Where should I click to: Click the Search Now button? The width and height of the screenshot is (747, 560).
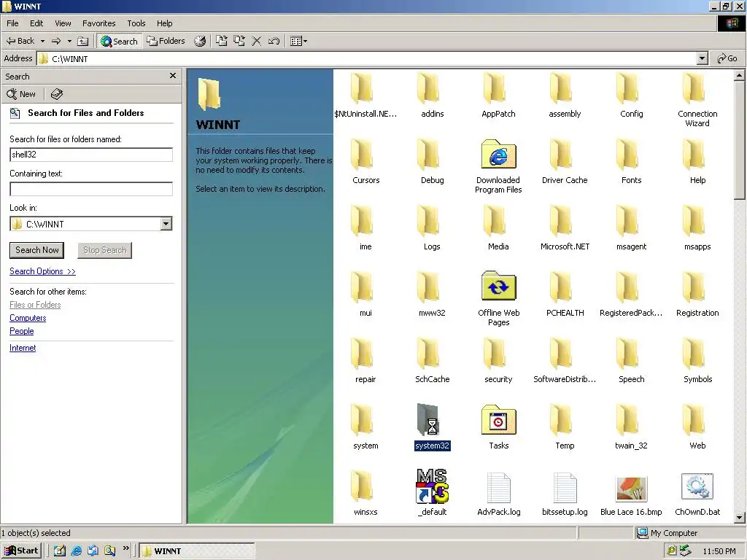coord(36,250)
